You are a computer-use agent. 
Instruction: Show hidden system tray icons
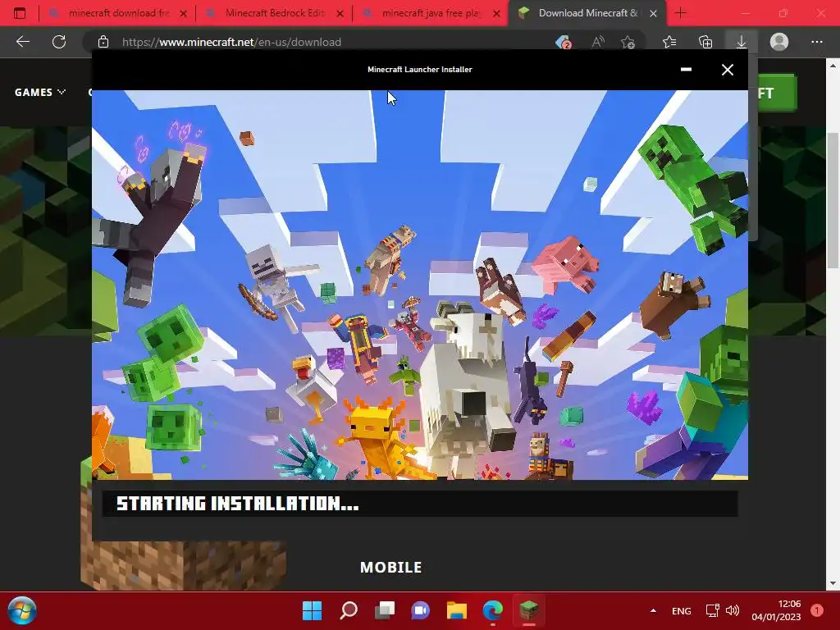[x=653, y=610]
